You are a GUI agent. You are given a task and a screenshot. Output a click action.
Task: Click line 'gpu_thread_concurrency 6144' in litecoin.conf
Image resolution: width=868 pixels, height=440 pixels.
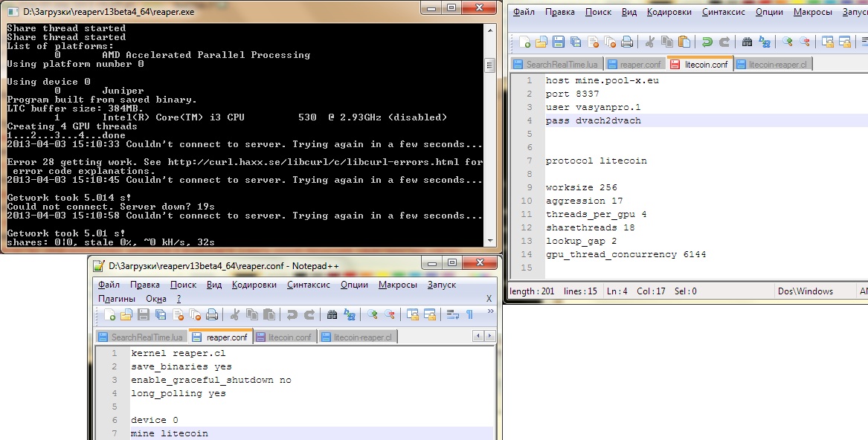(x=626, y=254)
